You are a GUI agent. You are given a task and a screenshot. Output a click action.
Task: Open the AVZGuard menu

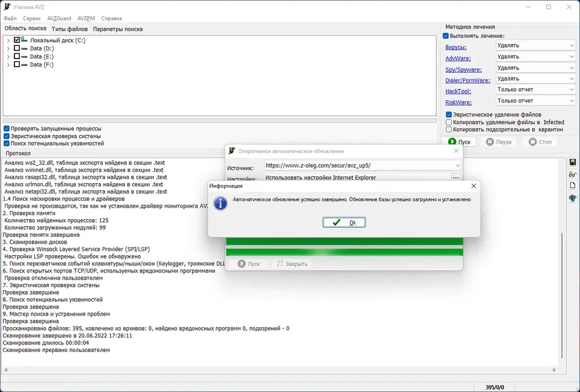59,18
